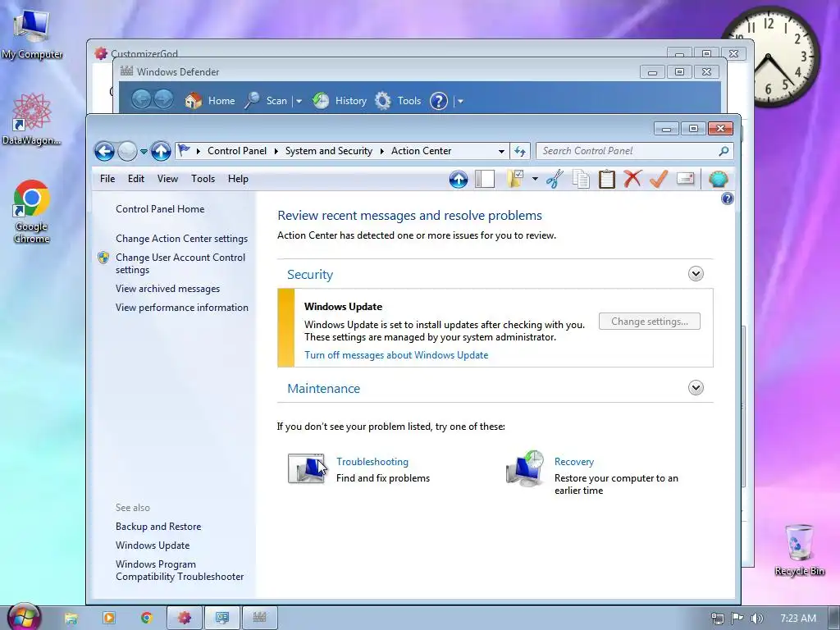
Task: Click Change User Account Control settings
Action: (x=180, y=263)
